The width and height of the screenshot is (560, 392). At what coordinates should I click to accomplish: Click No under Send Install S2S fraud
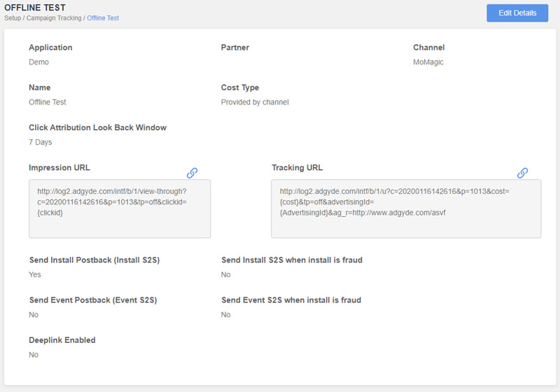click(x=225, y=274)
